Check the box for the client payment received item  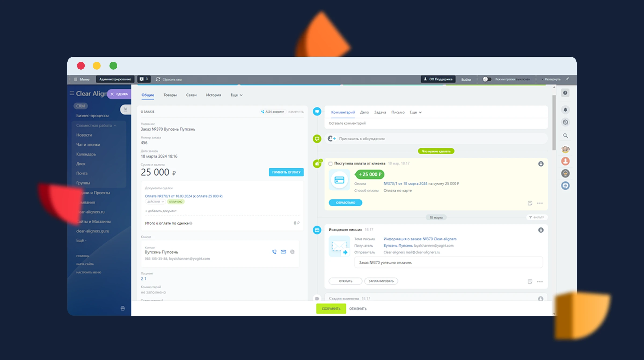(x=331, y=164)
